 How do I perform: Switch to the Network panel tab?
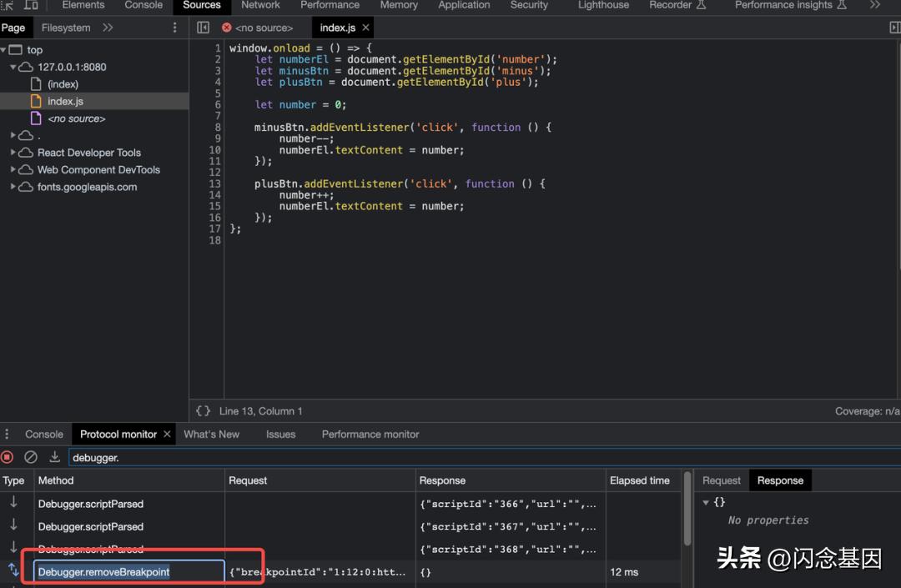tap(260, 5)
